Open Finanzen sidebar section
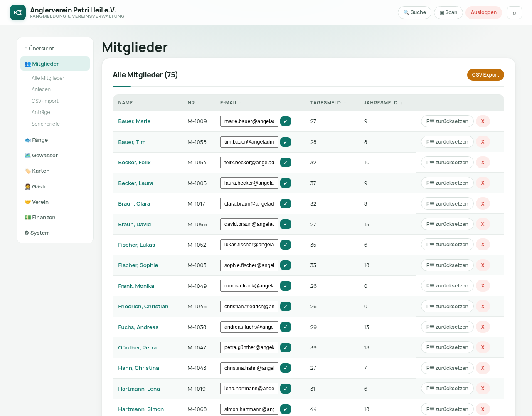This screenshot has height=416, width=532. (55, 218)
